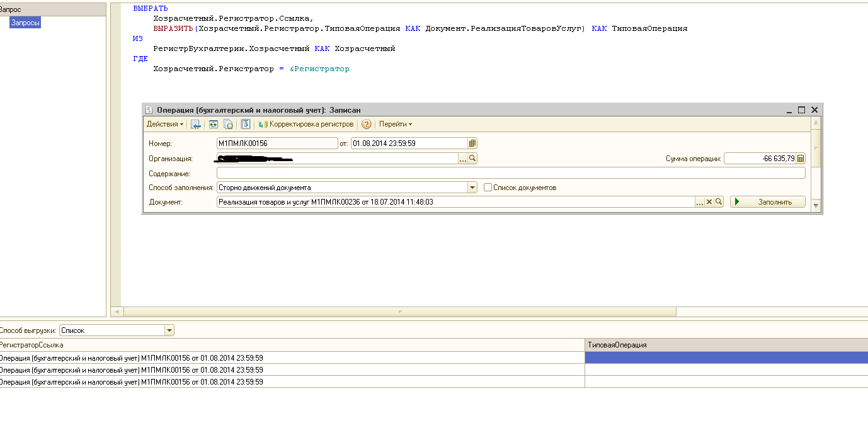Open the Перейти menu
This screenshot has height=428, width=868.
[395, 125]
